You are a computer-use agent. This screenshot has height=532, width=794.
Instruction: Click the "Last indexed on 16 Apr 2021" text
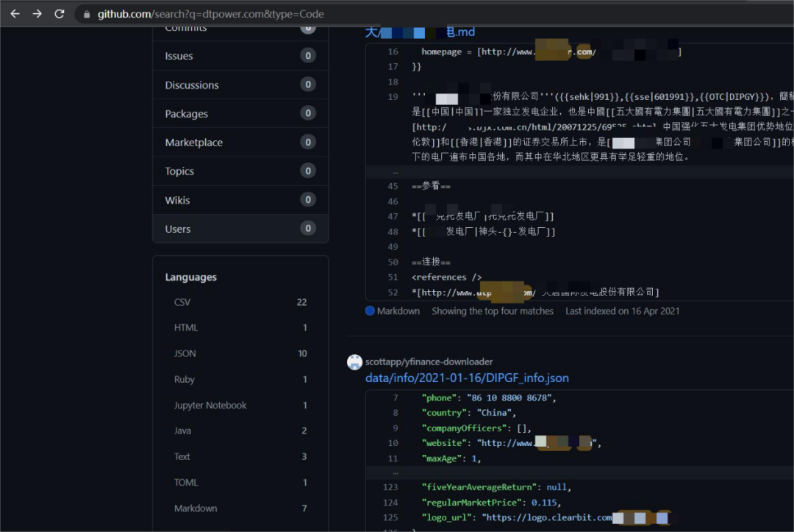pos(623,311)
